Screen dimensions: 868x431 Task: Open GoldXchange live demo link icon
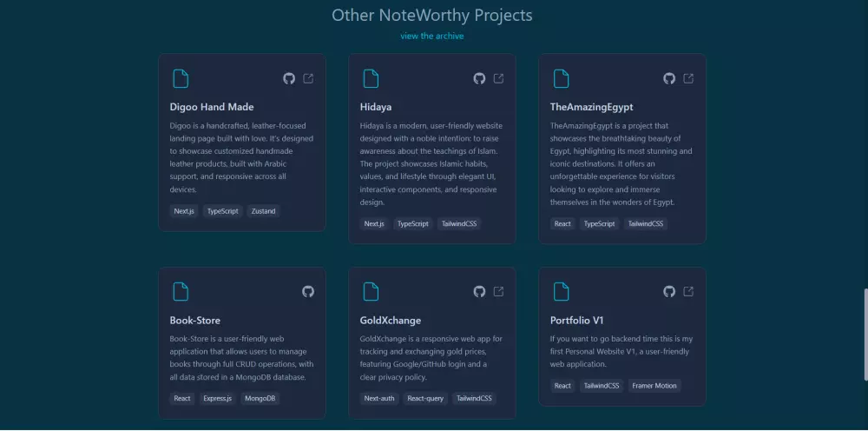(x=499, y=292)
